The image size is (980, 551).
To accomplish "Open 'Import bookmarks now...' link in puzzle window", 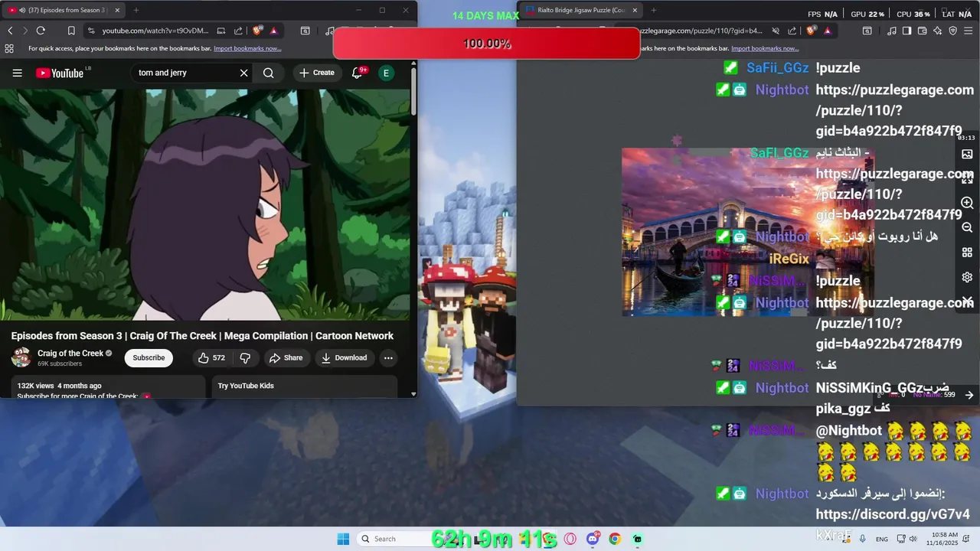I will 765,48.
